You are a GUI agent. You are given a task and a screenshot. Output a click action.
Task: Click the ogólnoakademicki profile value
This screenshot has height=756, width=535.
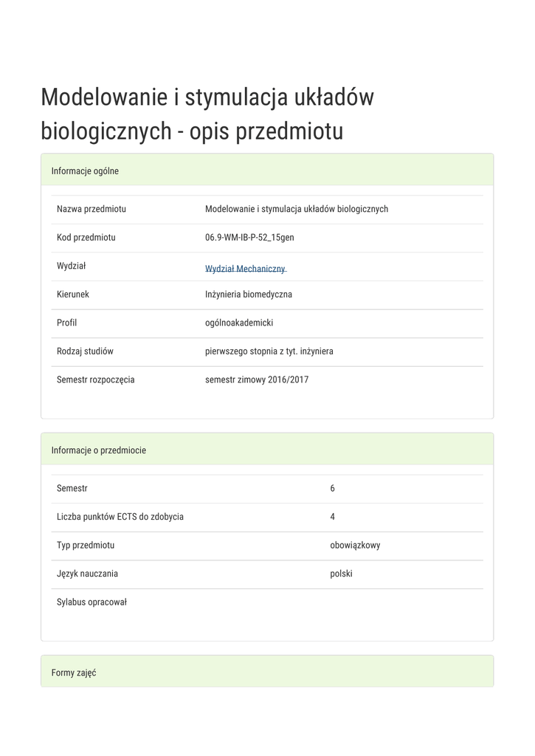239,323
